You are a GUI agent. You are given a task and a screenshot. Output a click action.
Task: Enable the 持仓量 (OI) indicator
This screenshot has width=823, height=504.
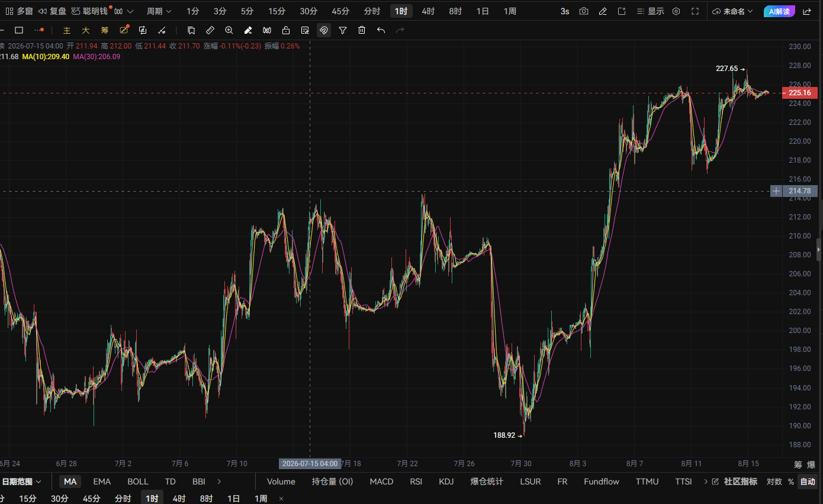(332, 482)
